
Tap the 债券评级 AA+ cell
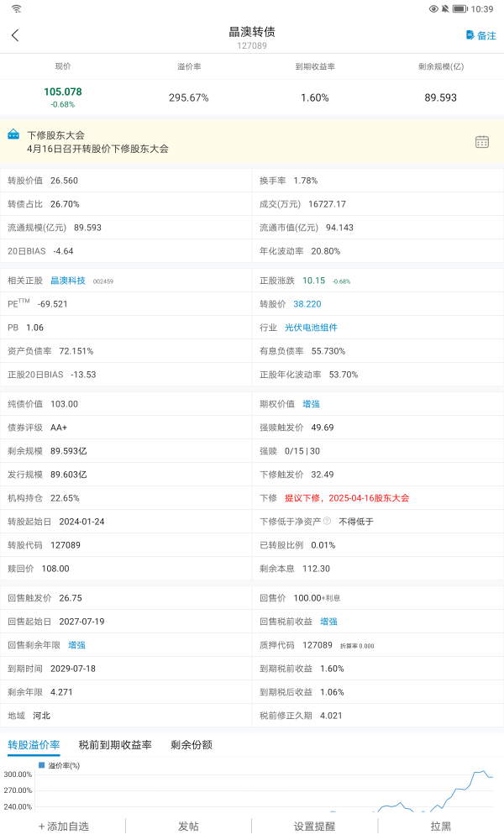click(x=126, y=428)
